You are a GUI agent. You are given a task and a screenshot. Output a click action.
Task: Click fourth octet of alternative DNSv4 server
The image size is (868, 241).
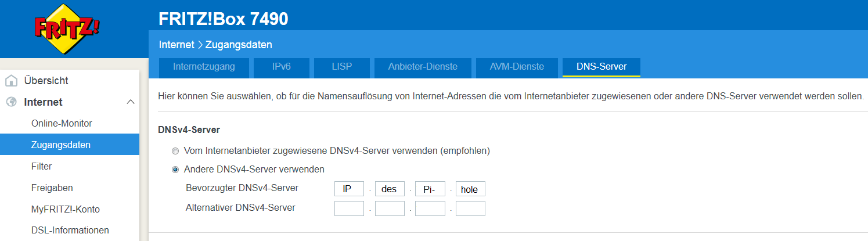coord(470,208)
